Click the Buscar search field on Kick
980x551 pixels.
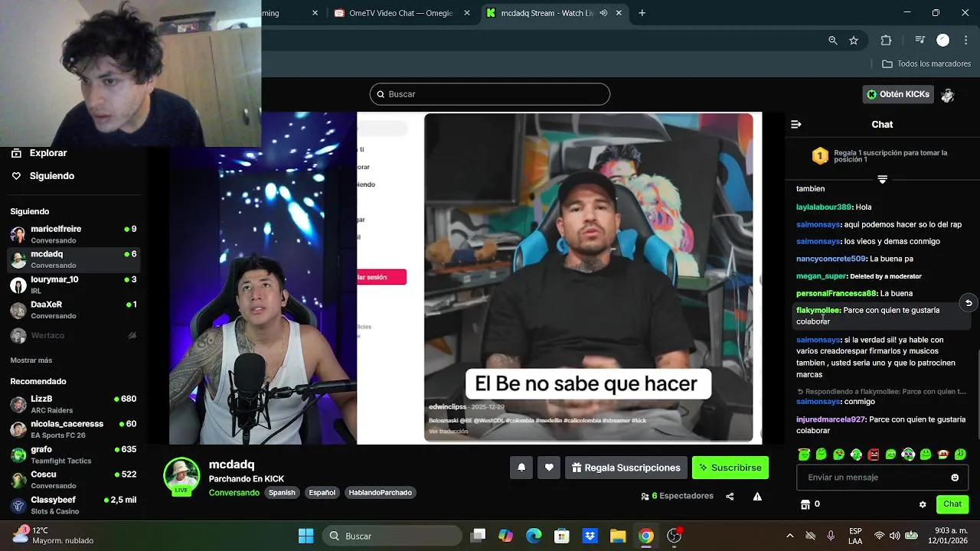point(490,94)
